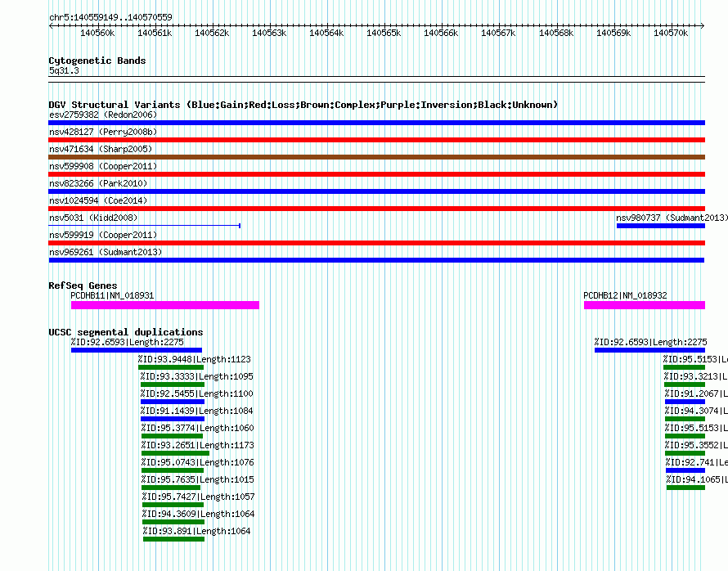728x571 pixels.
Task: Open the %ID:94.3074 duplication
Action: pyautogui.click(x=685, y=419)
